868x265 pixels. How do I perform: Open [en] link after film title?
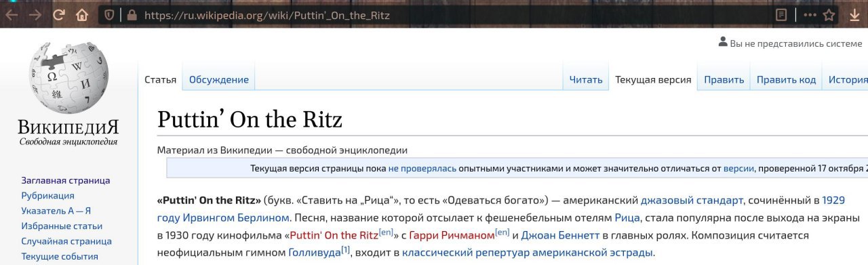click(x=387, y=232)
